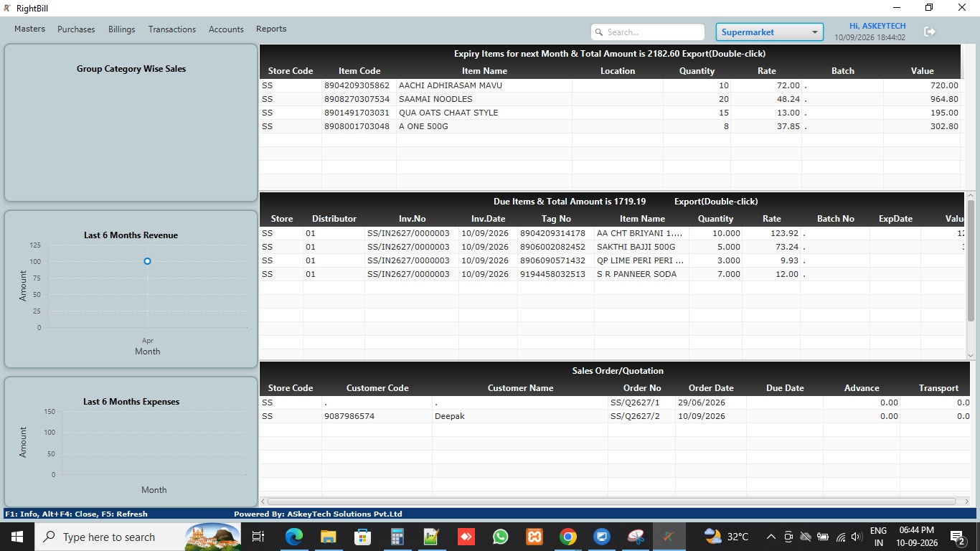Click item code 8904209305862
The height and width of the screenshot is (551, 980).
(357, 85)
